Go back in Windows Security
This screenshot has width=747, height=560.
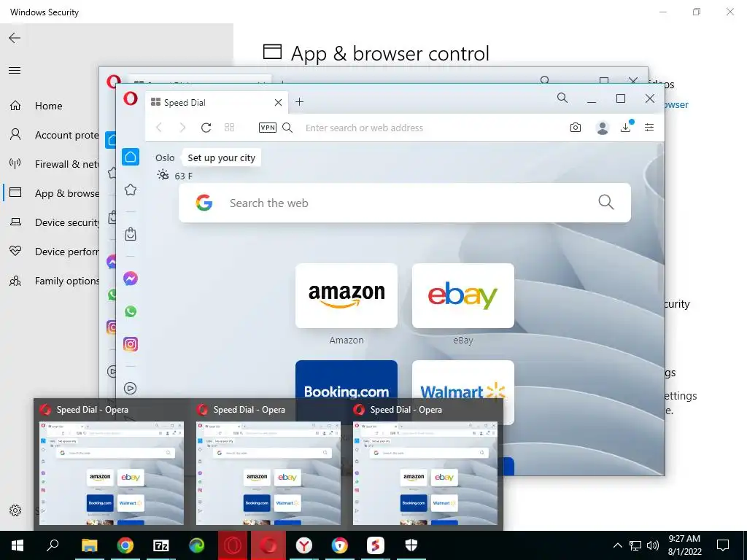pyautogui.click(x=15, y=38)
